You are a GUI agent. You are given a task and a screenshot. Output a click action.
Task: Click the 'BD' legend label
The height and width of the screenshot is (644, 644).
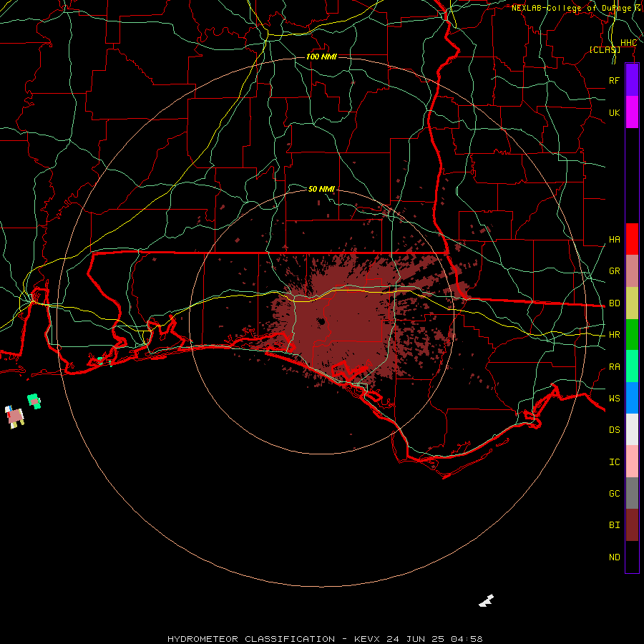[x=614, y=303]
